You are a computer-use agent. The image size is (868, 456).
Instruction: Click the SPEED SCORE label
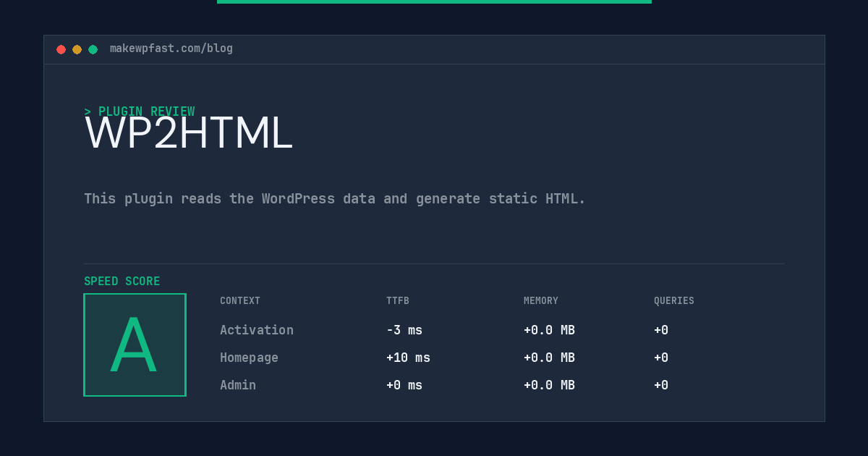click(122, 281)
